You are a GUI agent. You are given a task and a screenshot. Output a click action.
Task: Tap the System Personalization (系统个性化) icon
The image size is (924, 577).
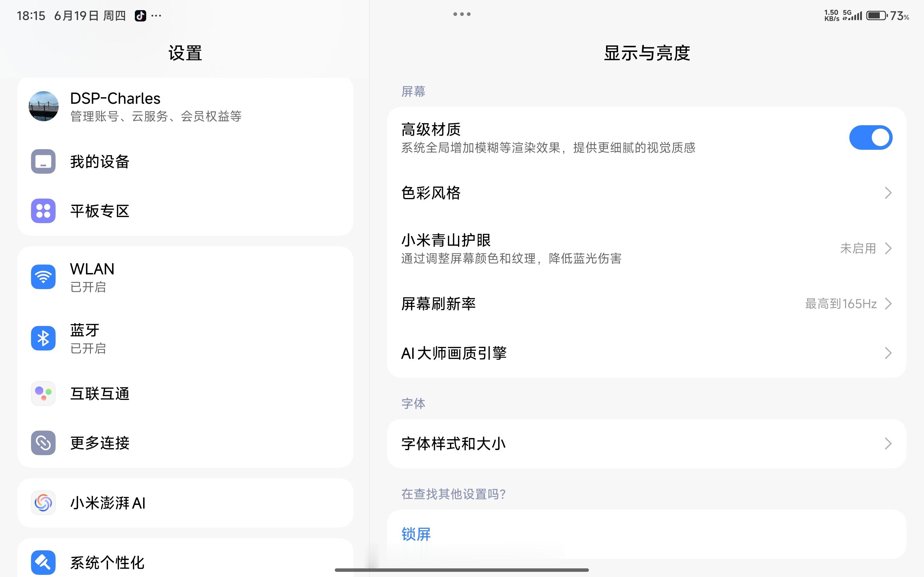[43, 562]
